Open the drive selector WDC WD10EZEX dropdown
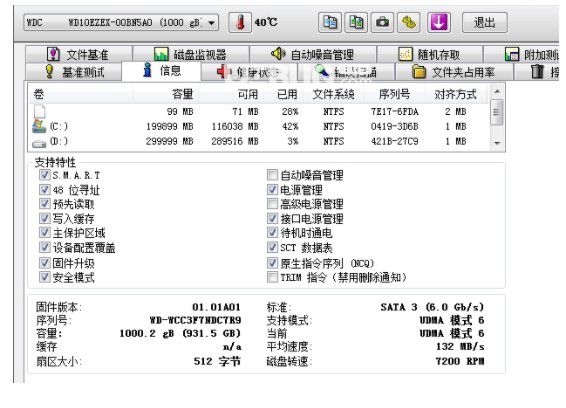 click(121, 22)
